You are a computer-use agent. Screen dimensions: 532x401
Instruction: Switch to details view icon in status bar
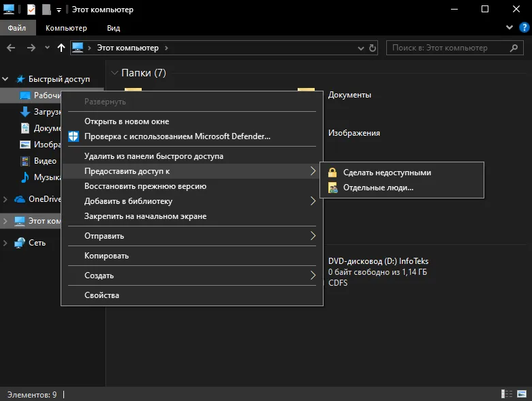[x=507, y=394]
